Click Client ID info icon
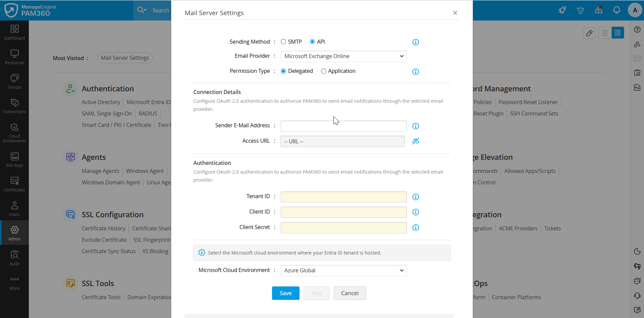 416,212
